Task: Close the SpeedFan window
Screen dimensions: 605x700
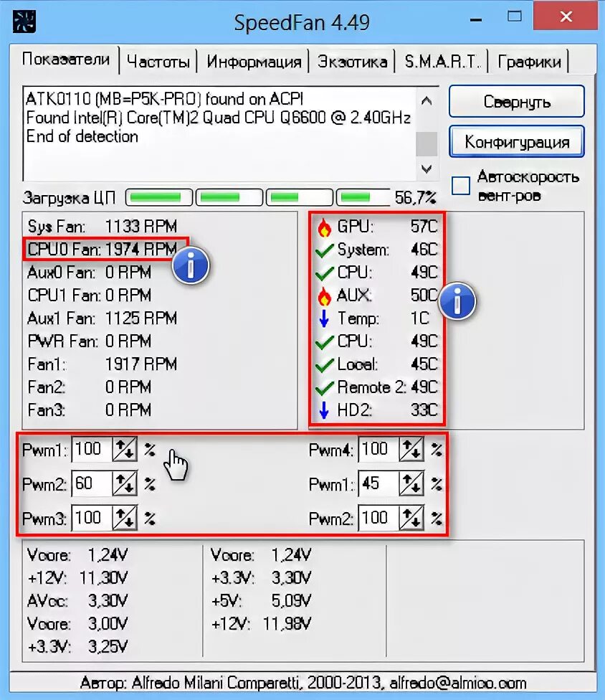Action: click(566, 16)
